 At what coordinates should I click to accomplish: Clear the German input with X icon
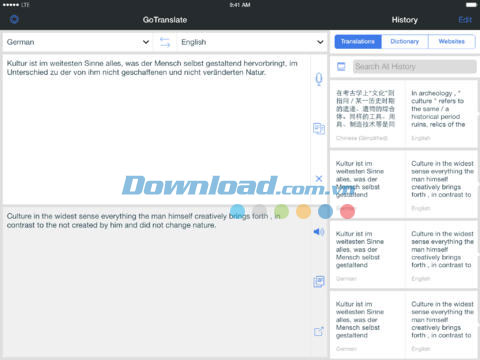tap(319, 179)
